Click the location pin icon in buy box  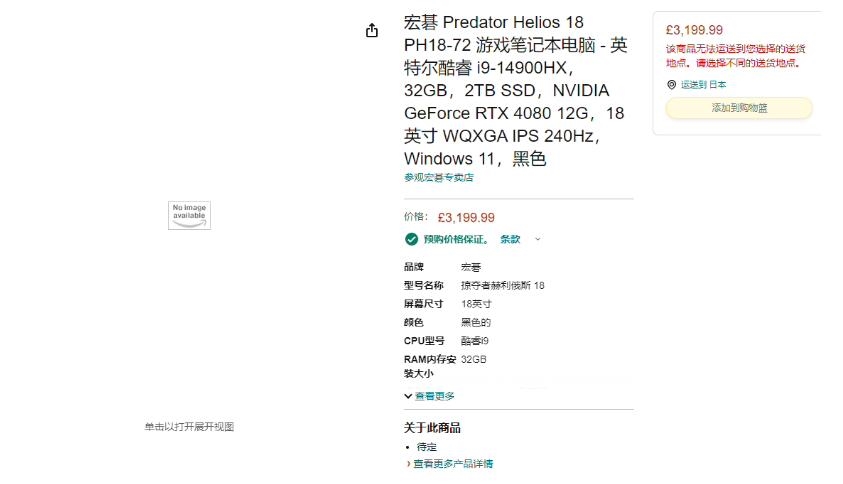click(x=672, y=85)
